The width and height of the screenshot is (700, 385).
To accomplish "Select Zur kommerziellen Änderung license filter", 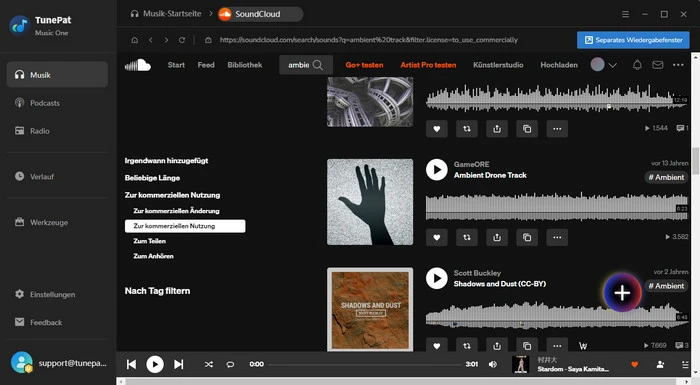I will click(x=176, y=211).
